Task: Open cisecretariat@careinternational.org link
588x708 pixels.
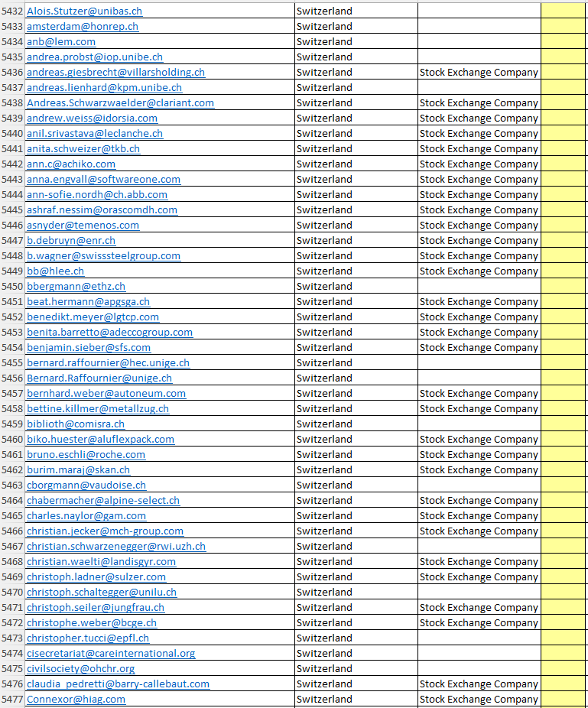Action: click(x=111, y=654)
